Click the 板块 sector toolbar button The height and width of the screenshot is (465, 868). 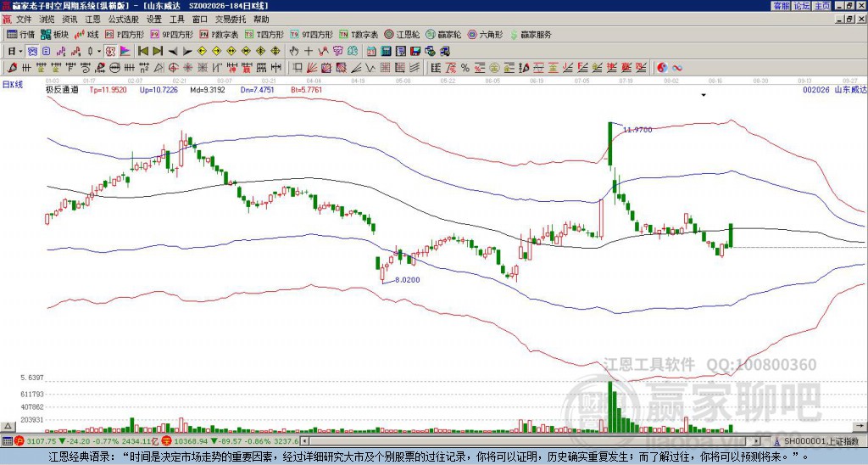click(55, 35)
